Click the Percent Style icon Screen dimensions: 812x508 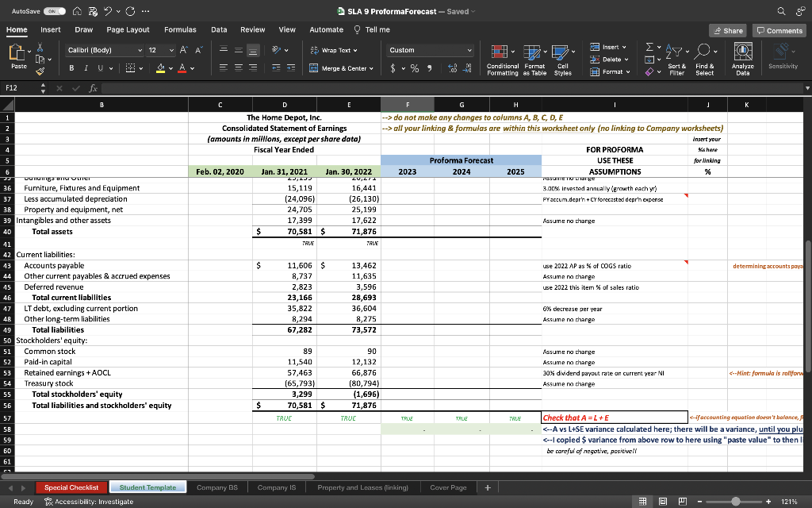pyautogui.click(x=415, y=68)
